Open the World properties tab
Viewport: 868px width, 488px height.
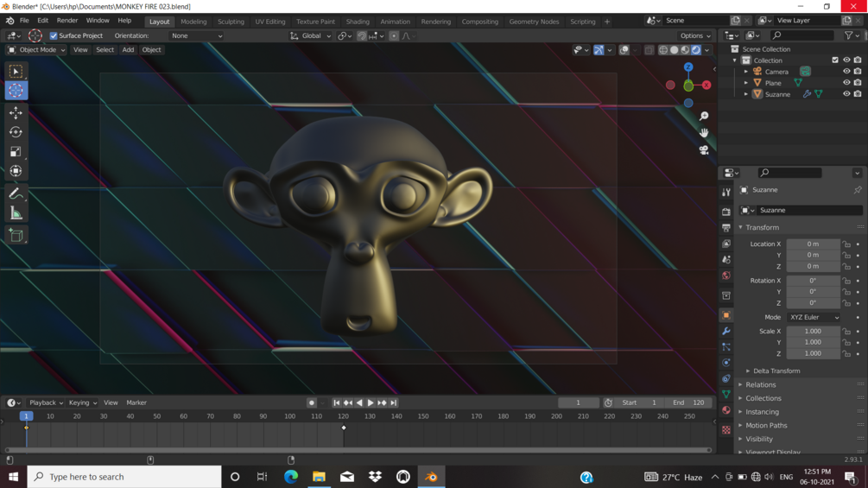(x=726, y=275)
